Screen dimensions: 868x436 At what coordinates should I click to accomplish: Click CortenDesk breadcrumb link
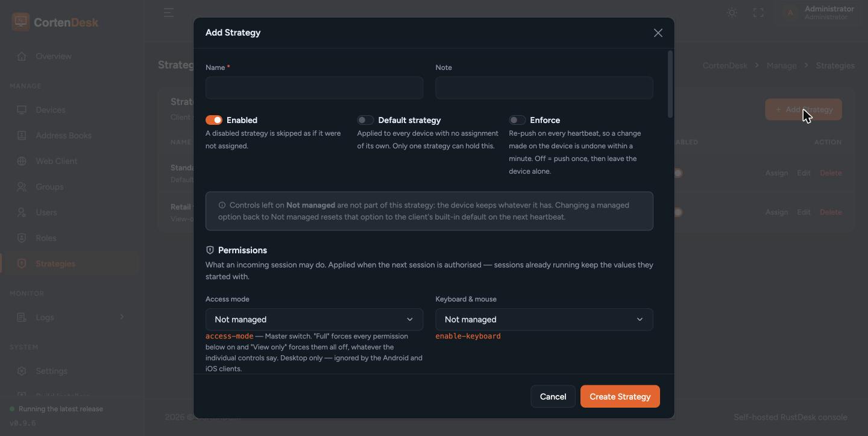coord(725,65)
